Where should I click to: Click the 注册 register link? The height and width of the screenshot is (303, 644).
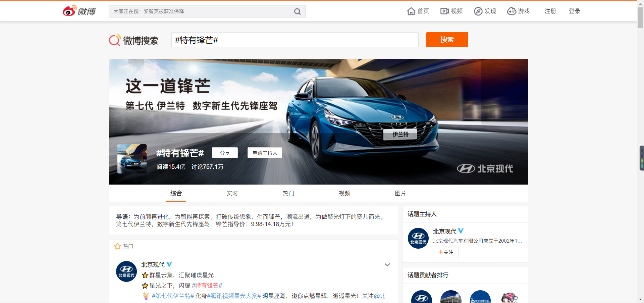[x=550, y=11]
